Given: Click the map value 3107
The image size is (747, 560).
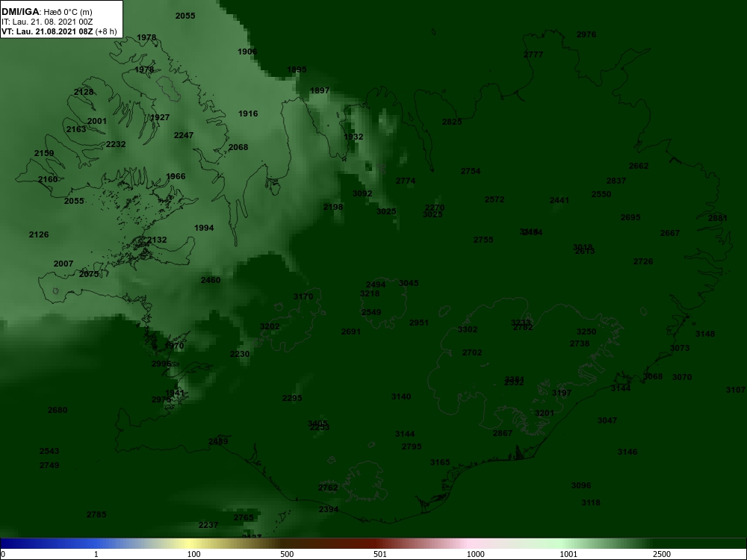Looking at the screenshot, I should tap(736, 390).
